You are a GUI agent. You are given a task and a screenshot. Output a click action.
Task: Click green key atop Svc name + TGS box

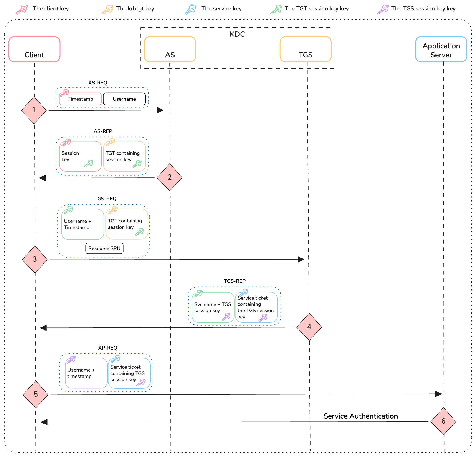point(198,294)
